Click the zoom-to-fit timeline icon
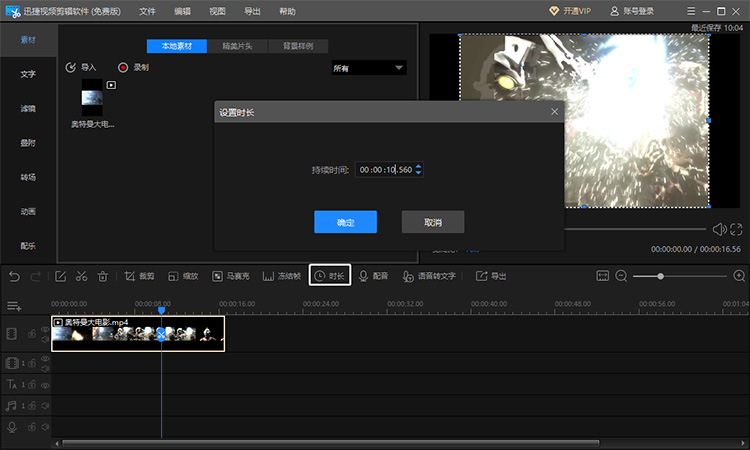Viewport: 750px width, 450px height. tap(603, 276)
